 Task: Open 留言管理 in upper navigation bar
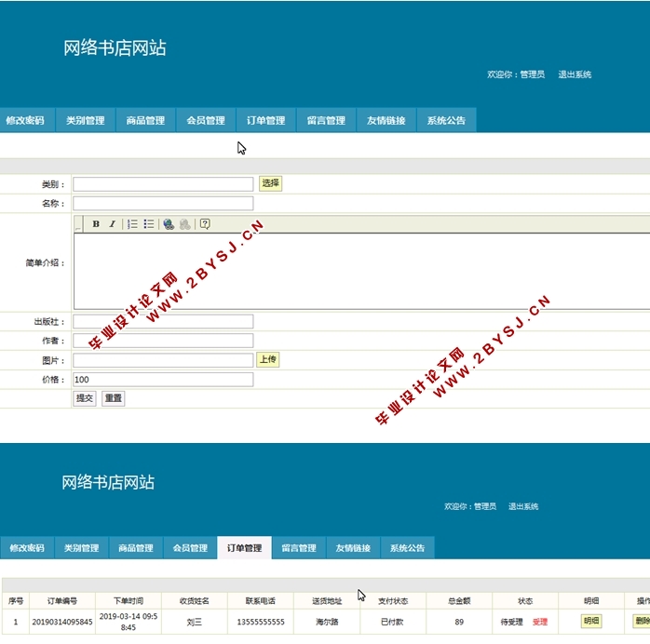point(326,120)
